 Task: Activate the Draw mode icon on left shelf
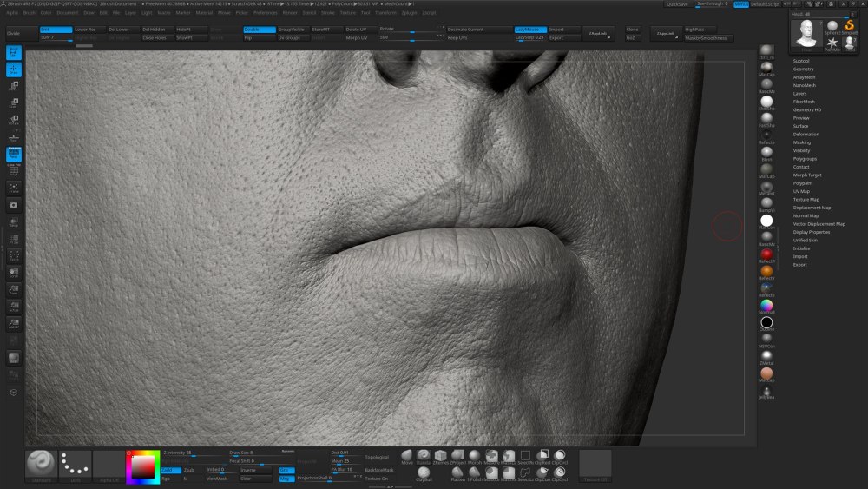14,69
